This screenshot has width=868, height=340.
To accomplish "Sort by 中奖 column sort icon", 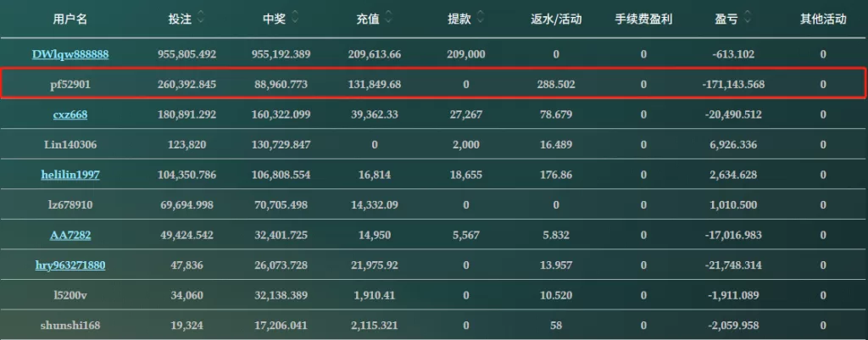I will point(294,17).
